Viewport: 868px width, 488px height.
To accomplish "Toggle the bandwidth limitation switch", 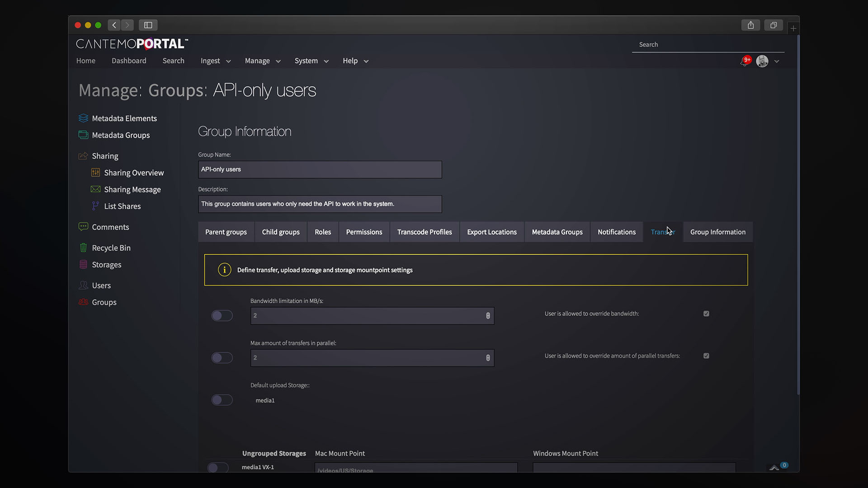I will click(222, 315).
